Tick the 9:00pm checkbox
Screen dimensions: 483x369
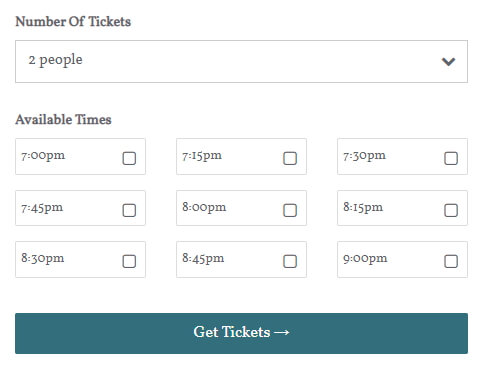(x=451, y=261)
